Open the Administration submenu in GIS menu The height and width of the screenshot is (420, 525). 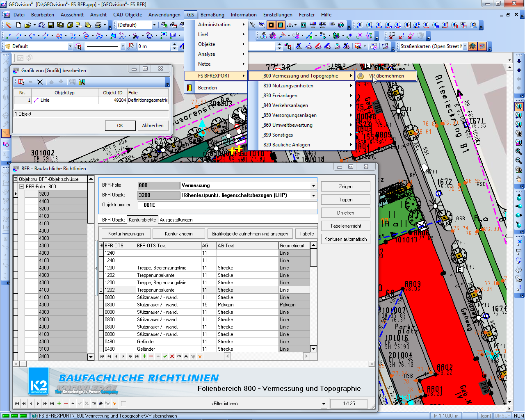[x=216, y=25]
